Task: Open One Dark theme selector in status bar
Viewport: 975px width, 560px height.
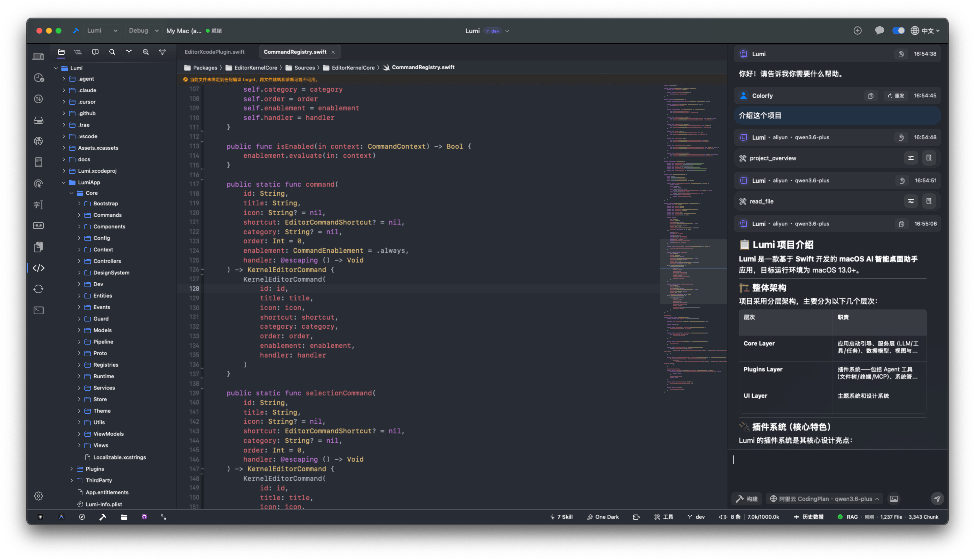Action: tap(603, 517)
